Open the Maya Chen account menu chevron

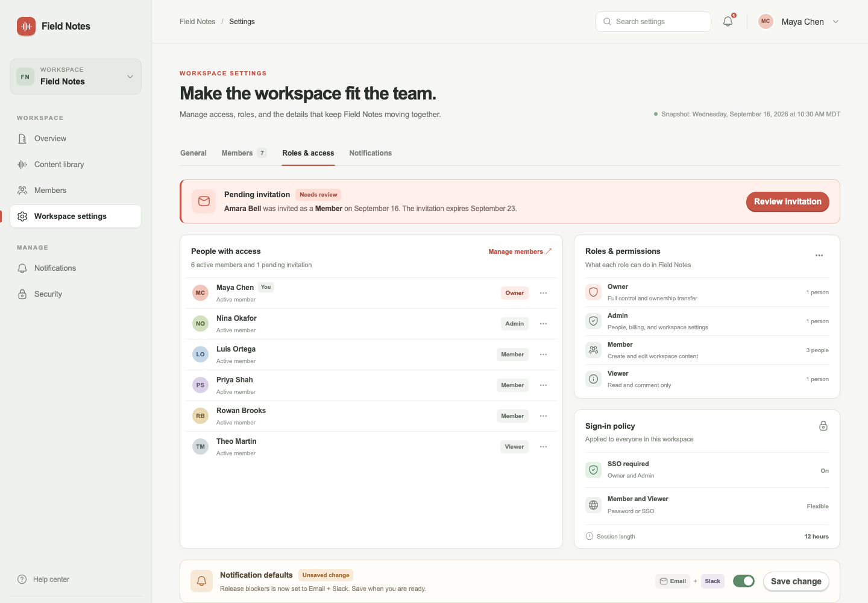pyautogui.click(x=835, y=22)
